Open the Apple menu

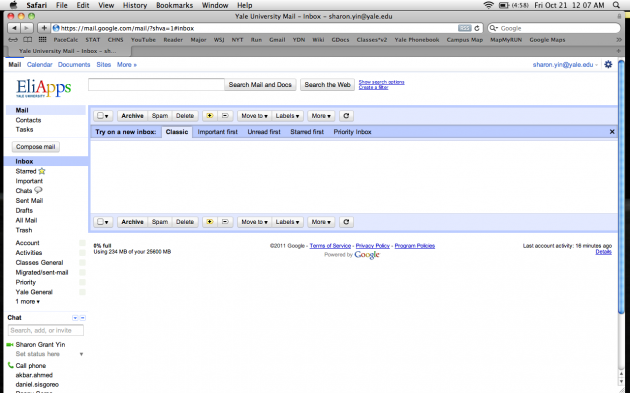[14, 5]
